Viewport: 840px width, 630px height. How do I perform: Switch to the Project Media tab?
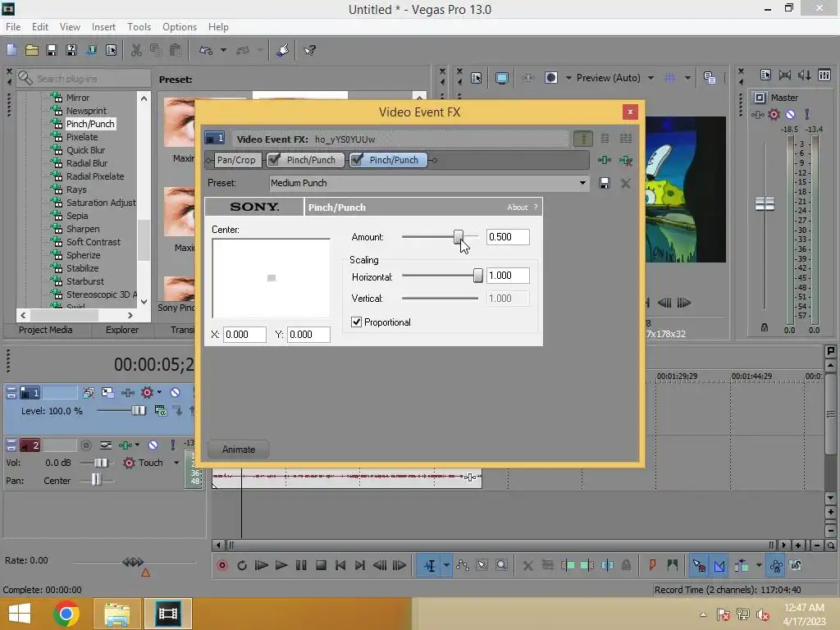pyautogui.click(x=46, y=330)
